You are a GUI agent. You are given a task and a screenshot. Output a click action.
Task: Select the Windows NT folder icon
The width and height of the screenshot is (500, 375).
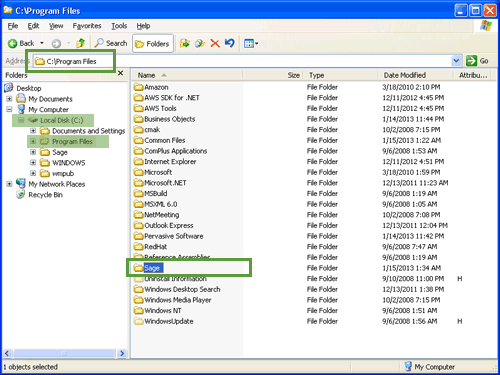(138, 311)
